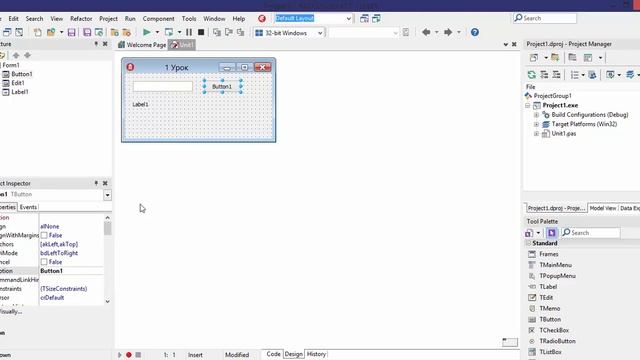640x360 pixels.
Task: Click the Forward navigation arrow
Action: [x=448, y=32]
